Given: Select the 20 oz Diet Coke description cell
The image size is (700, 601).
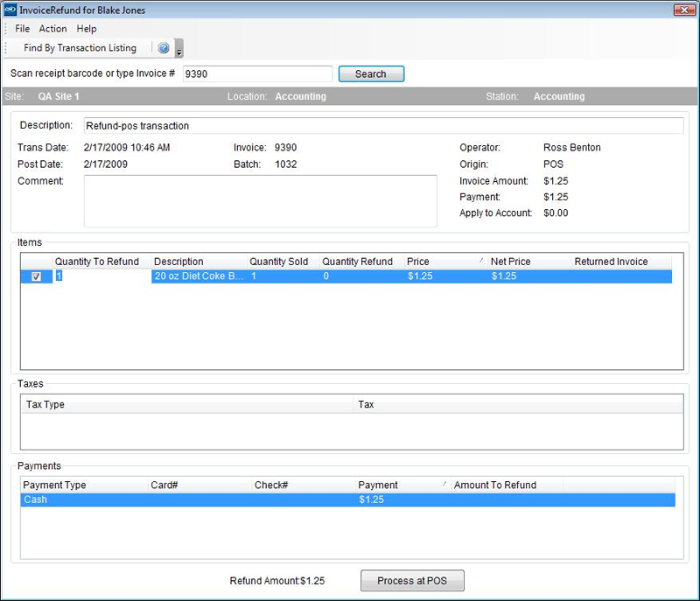Looking at the screenshot, I should coord(199,276).
